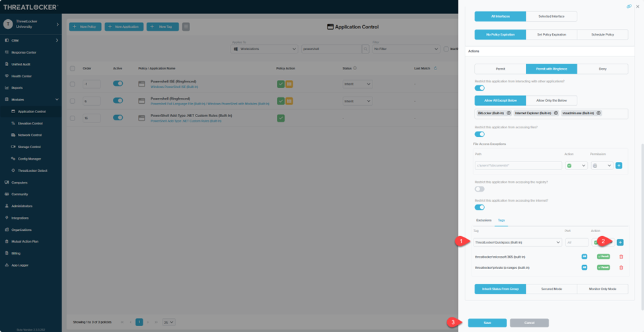Open Computers in the sidebar

(19, 183)
